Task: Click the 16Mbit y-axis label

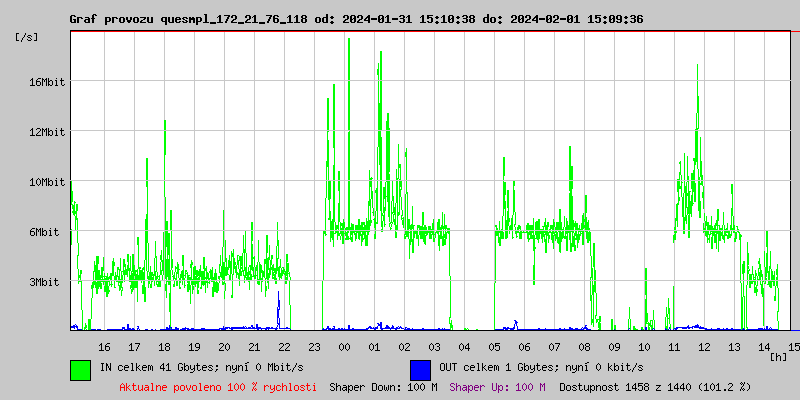Action: pyautogui.click(x=46, y=82)
